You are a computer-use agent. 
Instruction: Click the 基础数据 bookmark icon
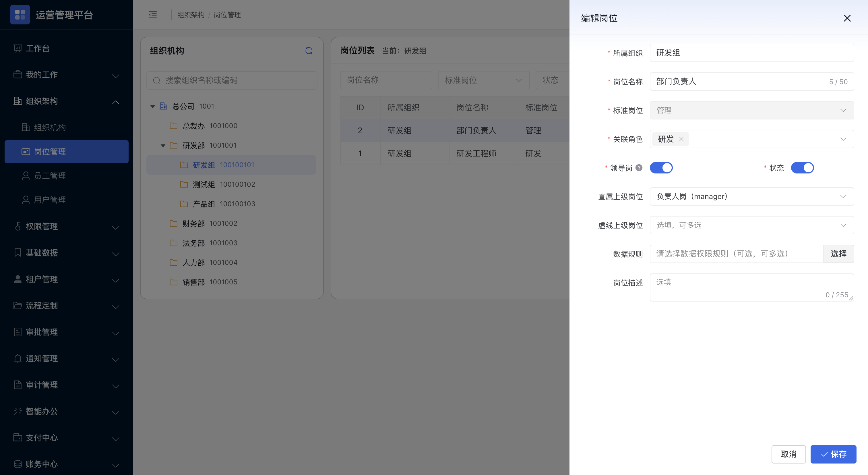pos(18,252)
